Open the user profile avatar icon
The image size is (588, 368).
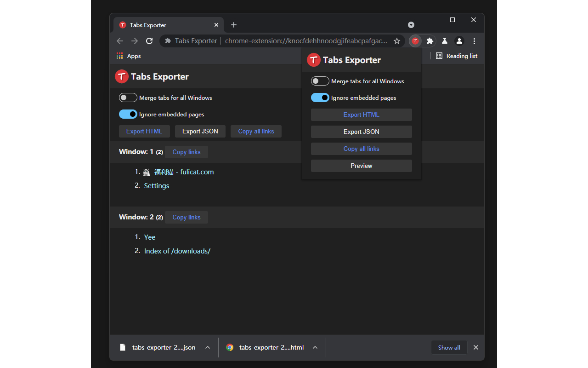point(459,41)
